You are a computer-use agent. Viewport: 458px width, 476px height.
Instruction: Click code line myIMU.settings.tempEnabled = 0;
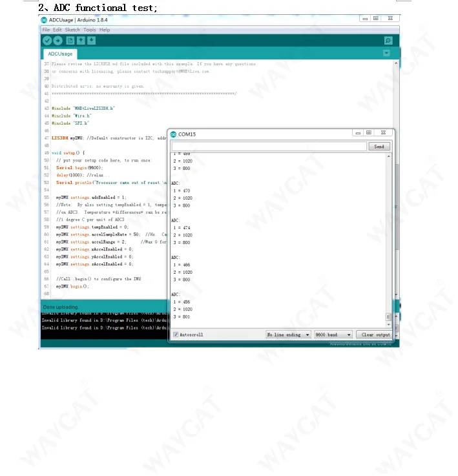pyautogui.click(x=92, y=227)
